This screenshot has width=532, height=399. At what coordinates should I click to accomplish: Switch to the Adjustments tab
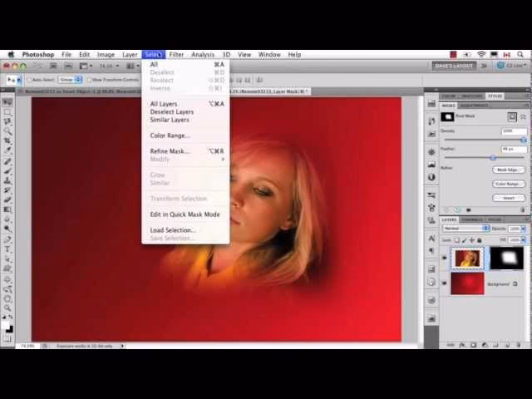click(474, 106)
